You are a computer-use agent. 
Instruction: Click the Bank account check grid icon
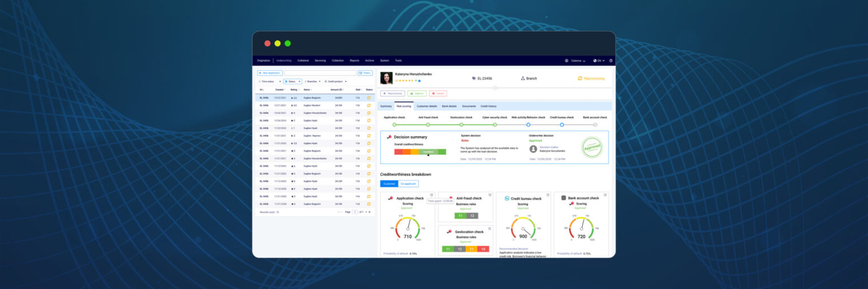pyautogui.click(x=563, y=198)
